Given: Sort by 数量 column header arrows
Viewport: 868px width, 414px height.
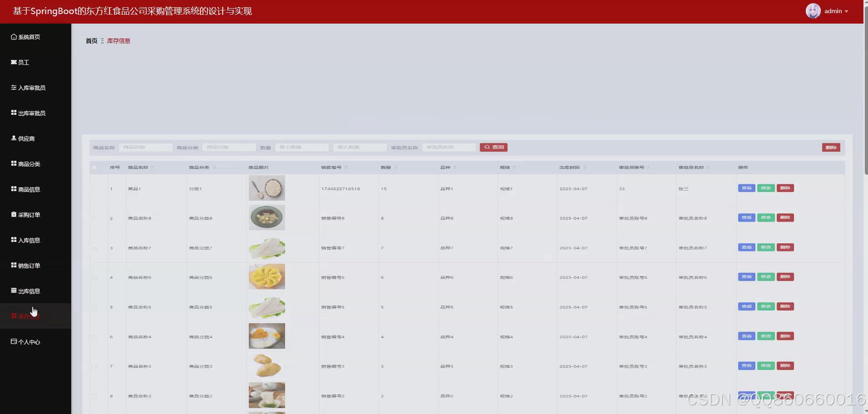Looking at the screenshot, I should point(395,168).
